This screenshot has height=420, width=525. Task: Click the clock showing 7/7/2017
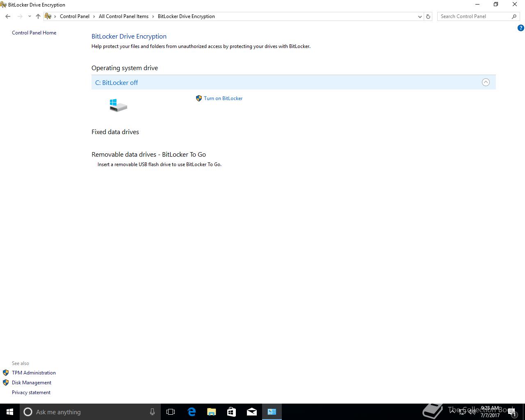click(x=490, y=412)
